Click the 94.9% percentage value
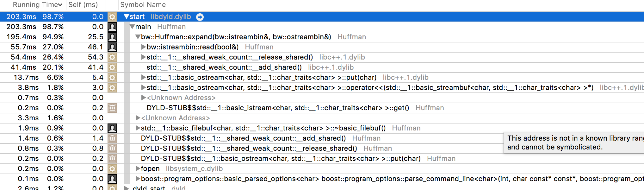This screenshot has width=644, height=190. [53, 37]
